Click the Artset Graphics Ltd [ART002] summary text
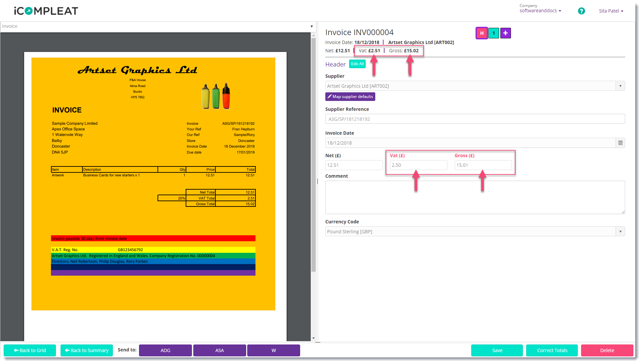 [421, 42]
